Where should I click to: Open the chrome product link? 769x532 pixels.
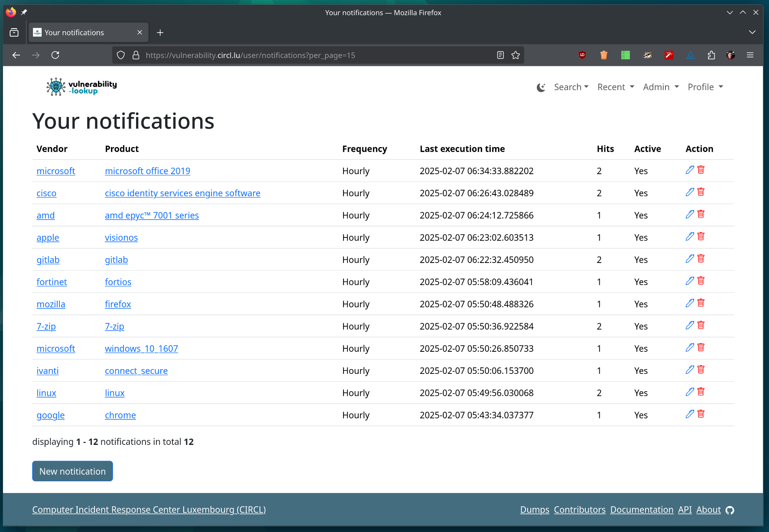(120, 415)
